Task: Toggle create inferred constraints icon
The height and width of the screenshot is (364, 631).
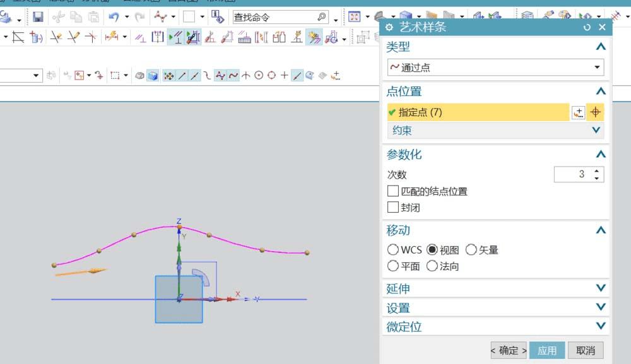Action: 314,37
